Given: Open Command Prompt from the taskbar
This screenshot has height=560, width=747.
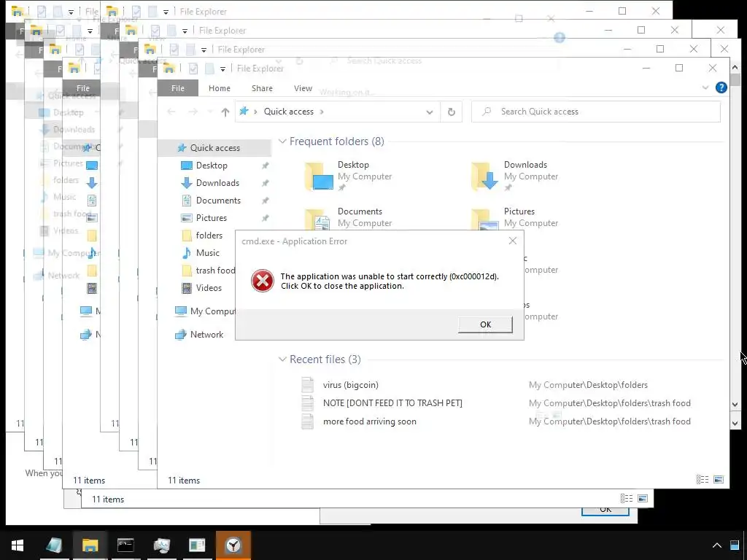Looking at the screenshot, I should (125, 545).
